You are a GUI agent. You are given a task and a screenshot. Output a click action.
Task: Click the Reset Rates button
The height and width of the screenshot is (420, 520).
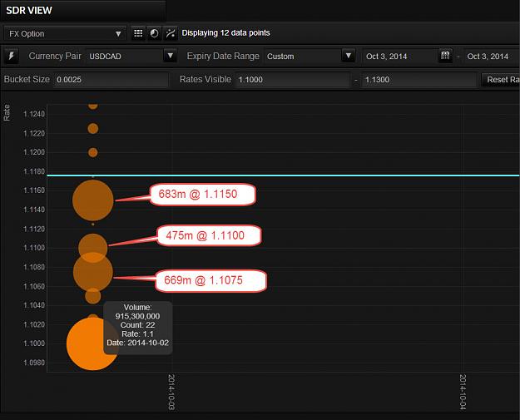point(501,80)
